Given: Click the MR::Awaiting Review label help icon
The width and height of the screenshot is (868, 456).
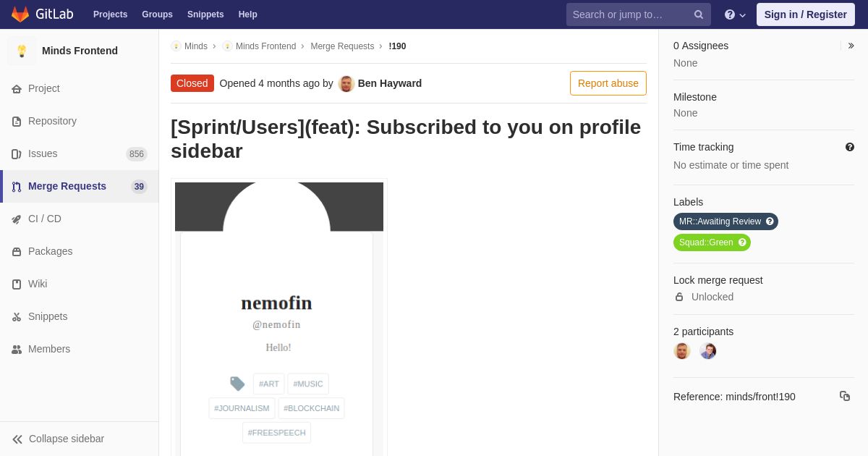Looking at the screenshot, I should (x=770, y=221).
